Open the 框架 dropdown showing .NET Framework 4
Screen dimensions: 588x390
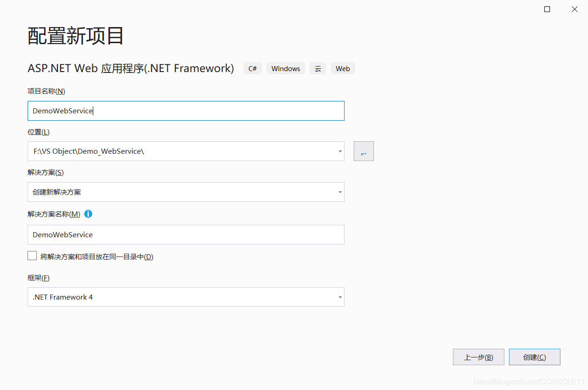coord(186,297)
